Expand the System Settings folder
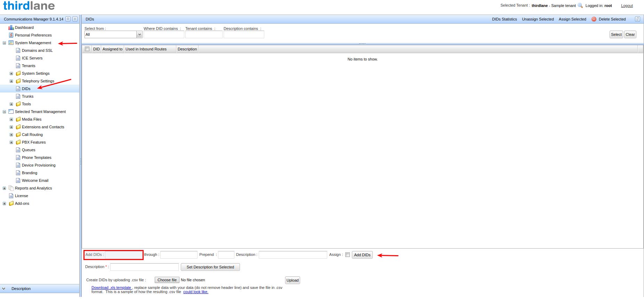Screen dimensions: 644x299 coord(11,73)
